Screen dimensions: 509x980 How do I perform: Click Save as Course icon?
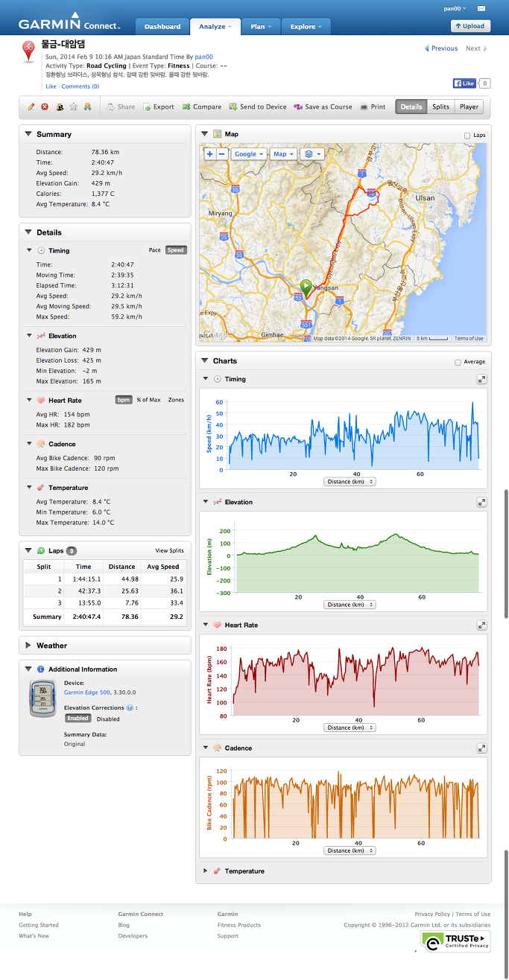click(x=298, y=107)
